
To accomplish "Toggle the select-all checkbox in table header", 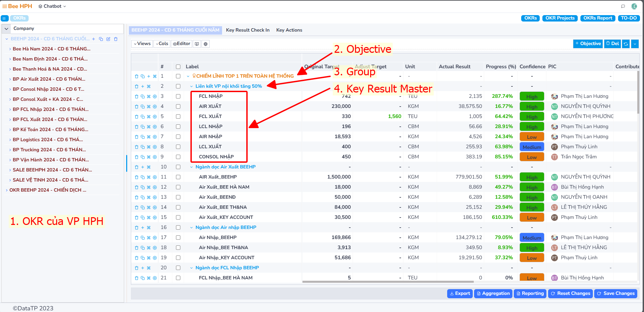I will pyautogui.click(x=178, y=67).
